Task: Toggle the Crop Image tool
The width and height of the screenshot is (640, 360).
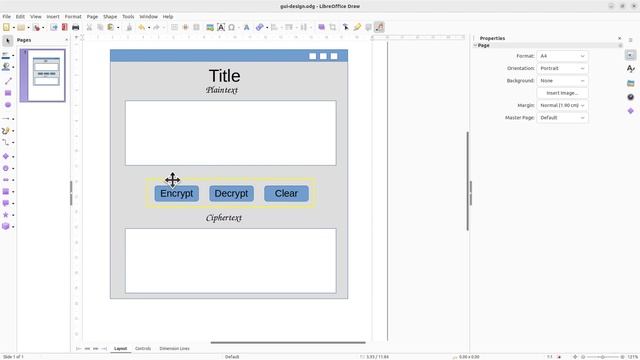Action: (x=333, y=27)
